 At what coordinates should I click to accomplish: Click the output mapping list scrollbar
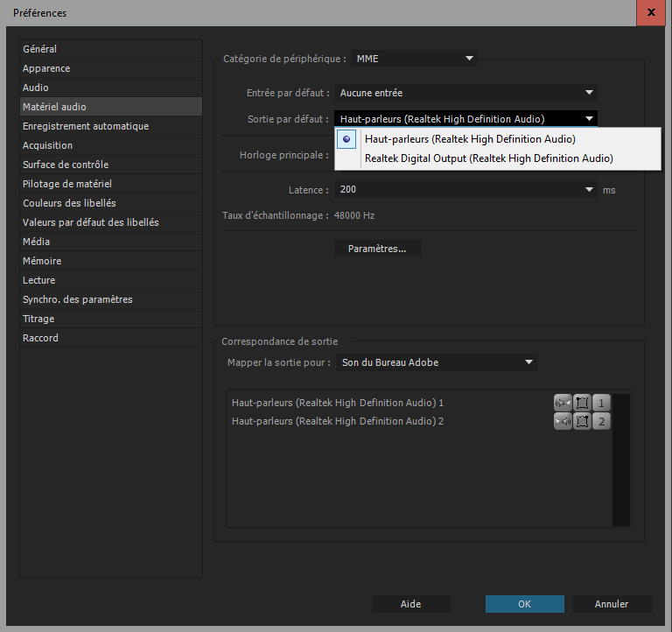[x=621, y=460]
